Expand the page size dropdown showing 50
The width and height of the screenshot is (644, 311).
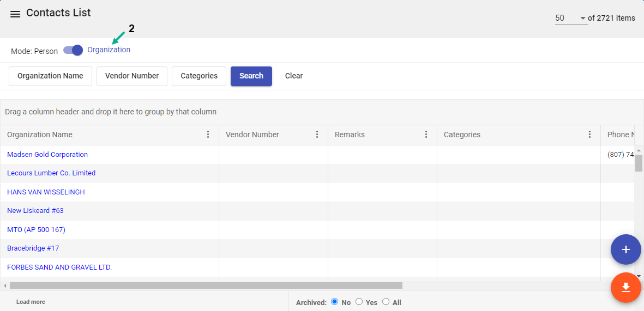[570, 18]
